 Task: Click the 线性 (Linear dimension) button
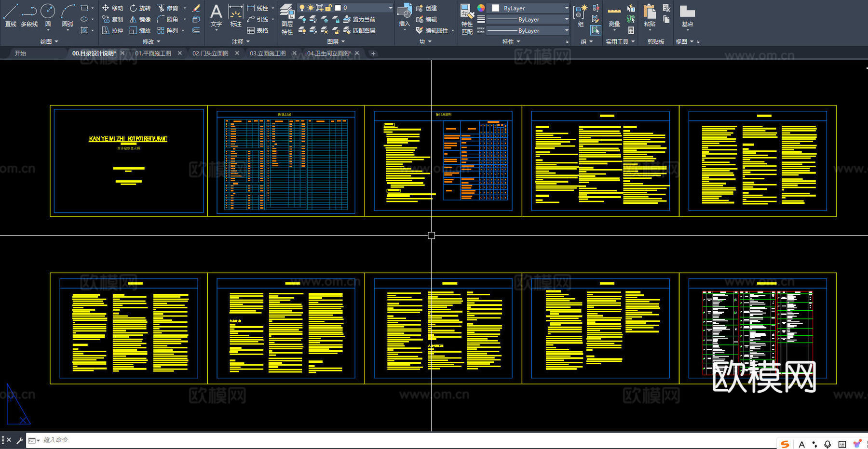click(x=258, y=8)
